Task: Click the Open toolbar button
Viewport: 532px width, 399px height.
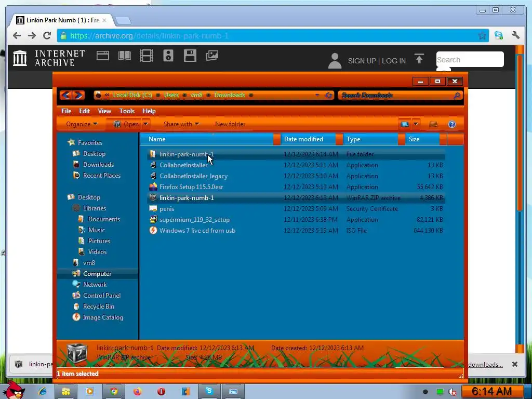Action: click(x=126, y=124)
